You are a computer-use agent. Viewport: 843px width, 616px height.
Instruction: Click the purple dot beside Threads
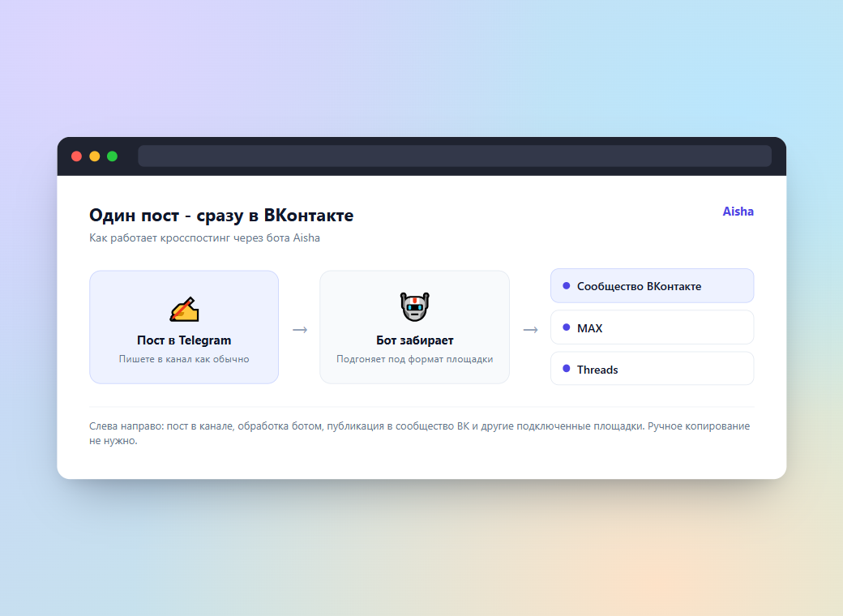[566, 369]
